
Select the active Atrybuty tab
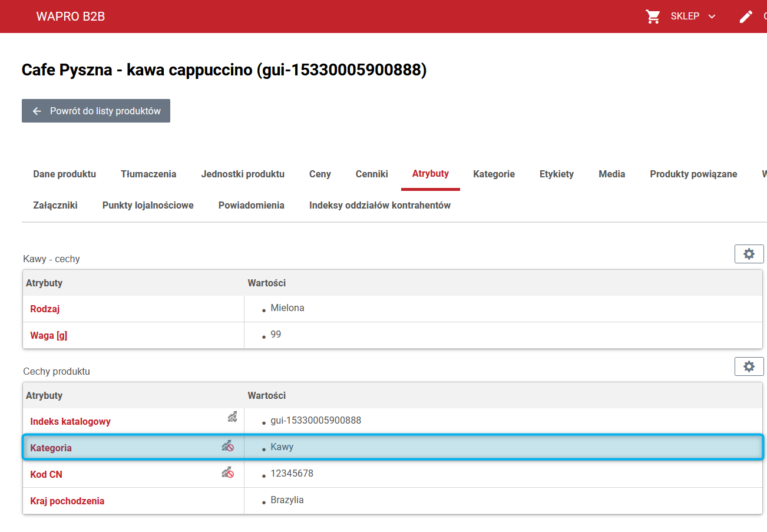tap(431, 174)
